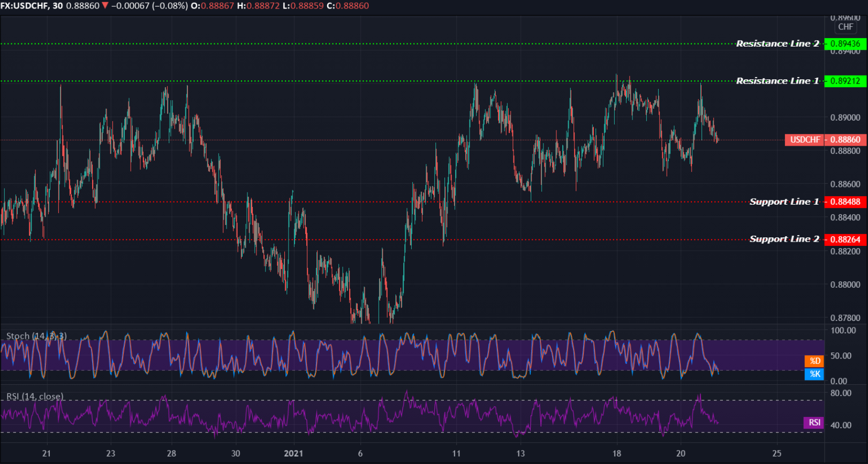
Task: Click the price change -0.00067 (-0.08%)
Action: tap(149, 6)
